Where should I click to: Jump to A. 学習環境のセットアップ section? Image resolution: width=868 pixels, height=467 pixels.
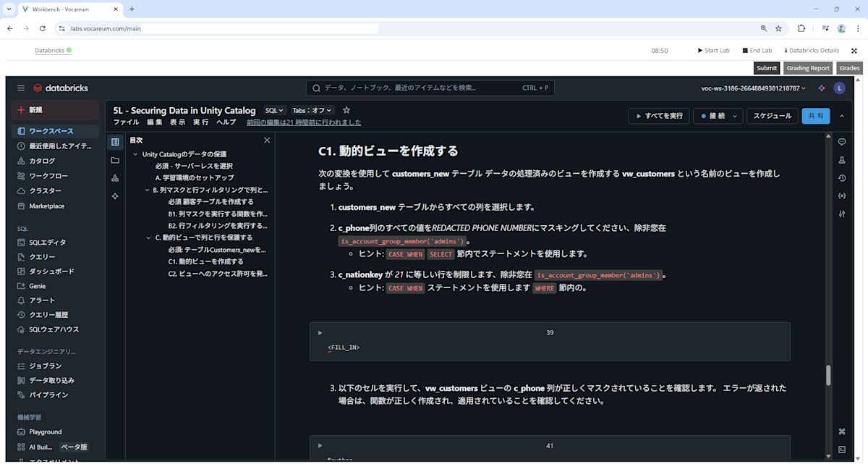[x=195, y=178]
